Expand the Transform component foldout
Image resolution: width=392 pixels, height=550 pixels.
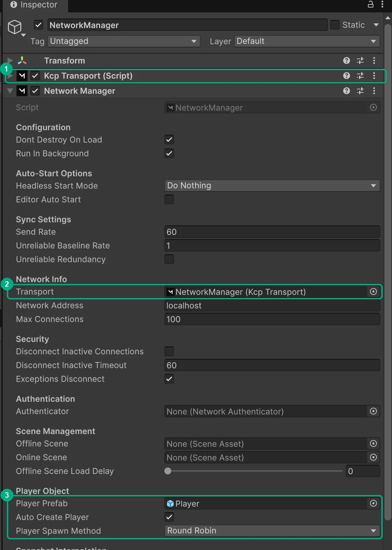point(10,60)
